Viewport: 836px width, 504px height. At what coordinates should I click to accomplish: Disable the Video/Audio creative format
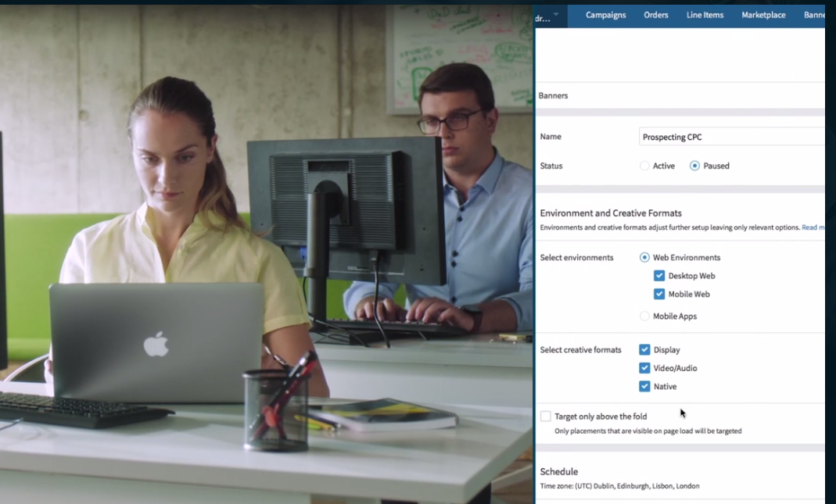644,367
